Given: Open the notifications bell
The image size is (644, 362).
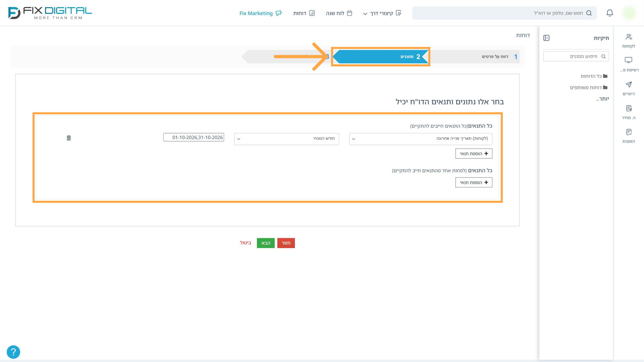Looking at the screenshot, I should point(610,13).
